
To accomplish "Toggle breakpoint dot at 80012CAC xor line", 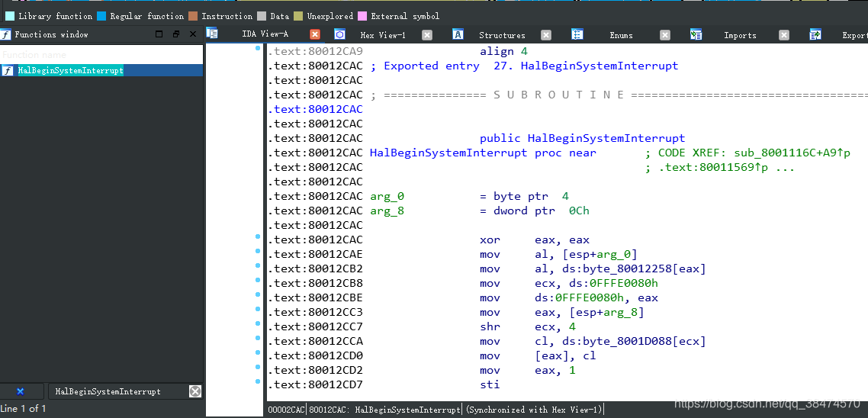I will click(x=257, y=236).
